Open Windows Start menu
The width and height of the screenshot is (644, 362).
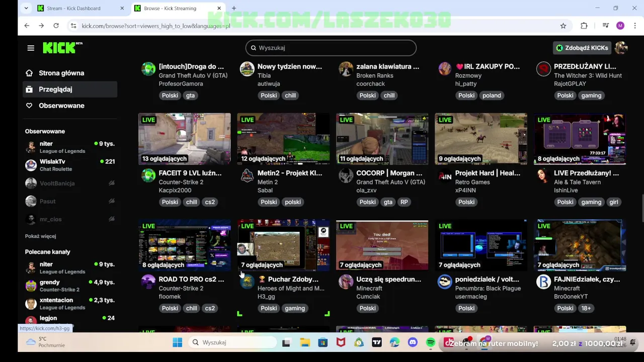click(177, 342)
